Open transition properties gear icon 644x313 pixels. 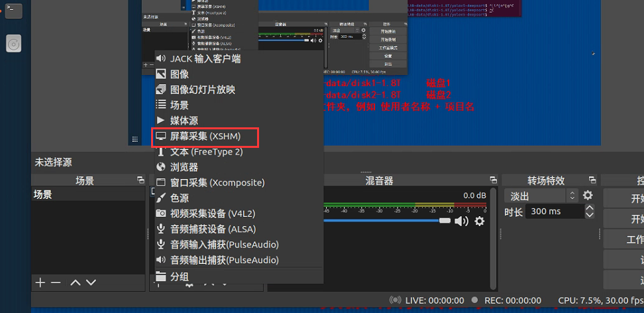pos(588,196)
